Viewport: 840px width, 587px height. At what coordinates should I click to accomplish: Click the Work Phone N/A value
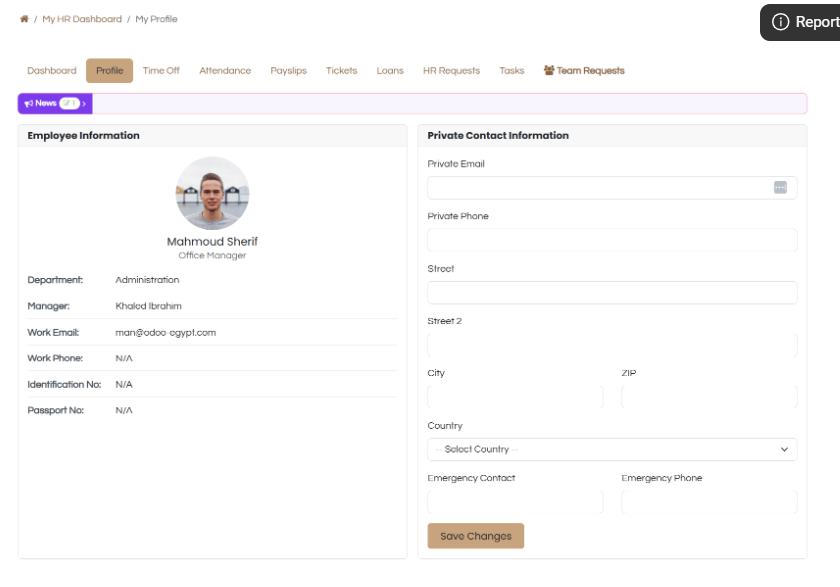tap(124, 358)
